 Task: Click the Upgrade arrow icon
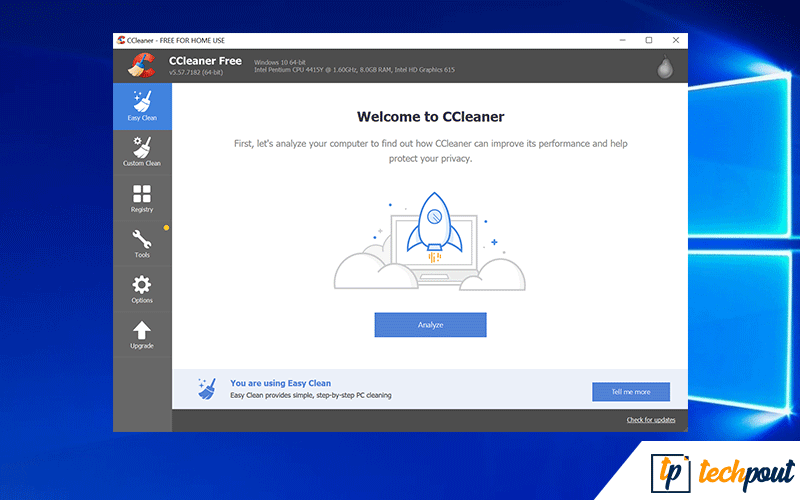(142, 334)
